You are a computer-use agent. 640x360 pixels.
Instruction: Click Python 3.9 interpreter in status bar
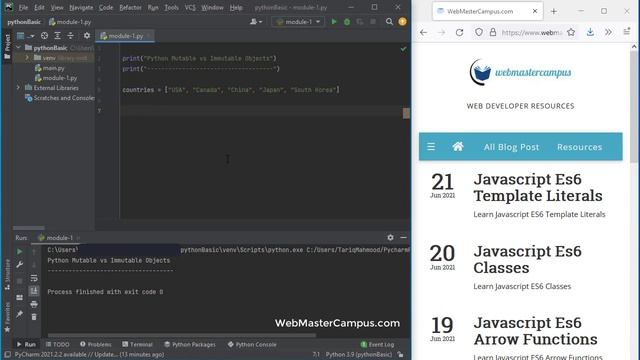click(359, 355)
